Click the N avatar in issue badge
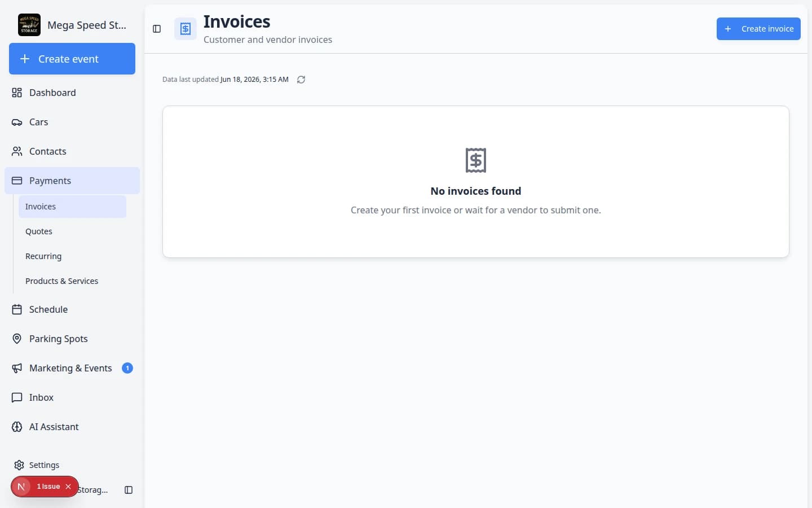812x508 pixels. click(21, 487)
